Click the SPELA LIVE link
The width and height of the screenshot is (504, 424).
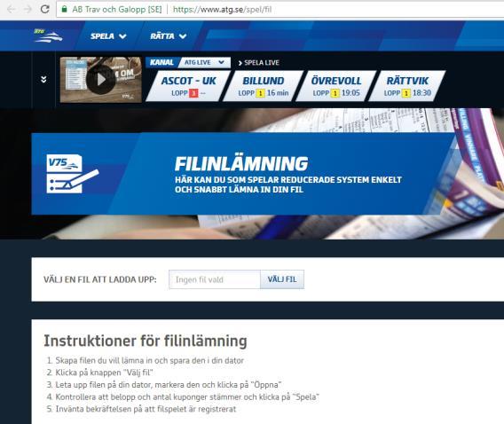pyautogui.click(x=259, y=63)
